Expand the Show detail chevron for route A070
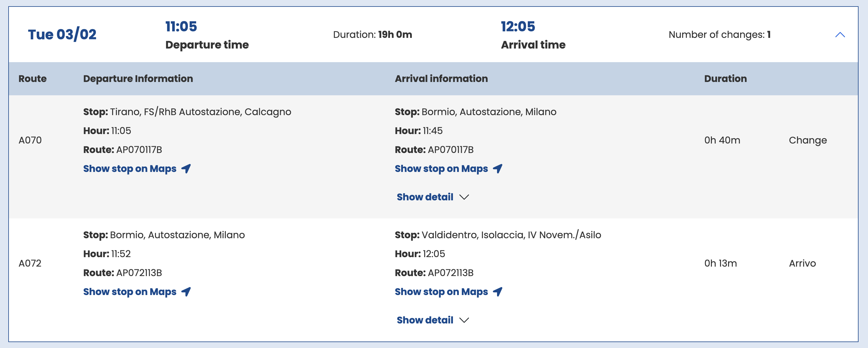868x348 pixels. coord(464,197)
